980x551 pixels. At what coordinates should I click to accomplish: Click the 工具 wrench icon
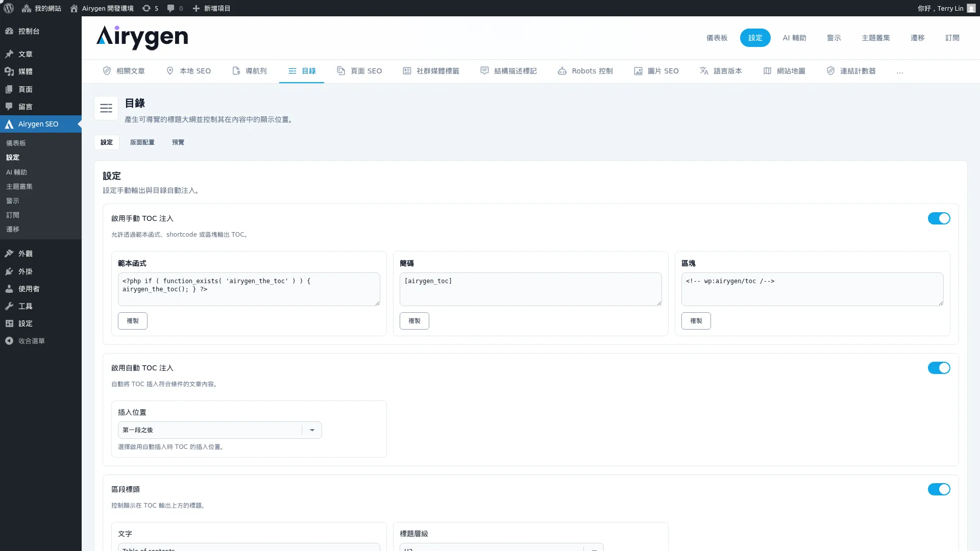(9, 306)
